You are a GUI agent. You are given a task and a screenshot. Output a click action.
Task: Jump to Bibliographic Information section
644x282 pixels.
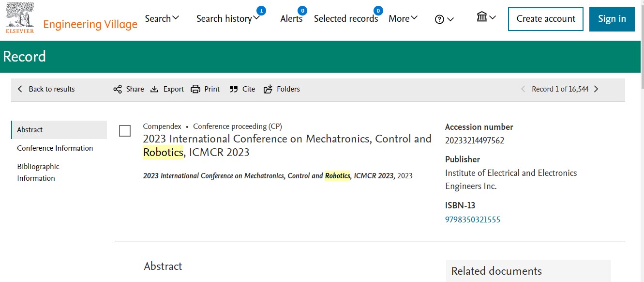pyautogui.click(x=38, y=172)
